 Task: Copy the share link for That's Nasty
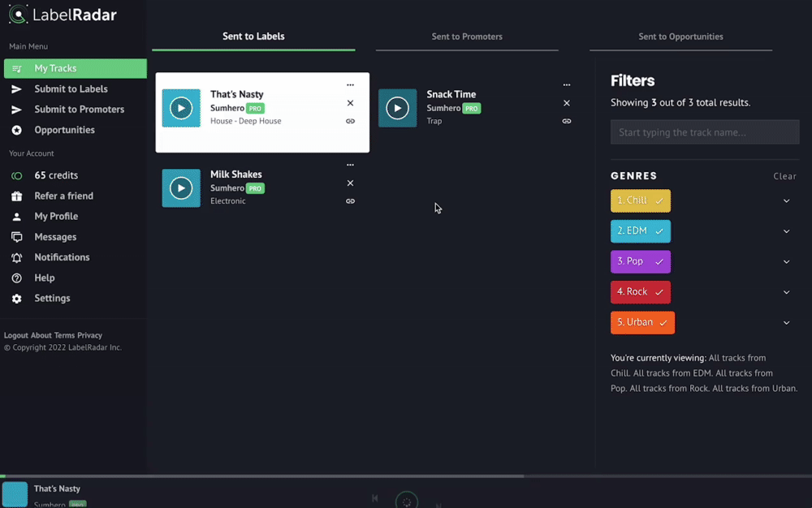(x=350, y=121)
